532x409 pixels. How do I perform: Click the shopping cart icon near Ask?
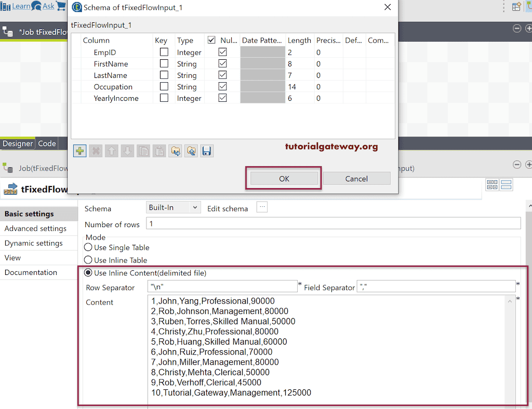61,6
